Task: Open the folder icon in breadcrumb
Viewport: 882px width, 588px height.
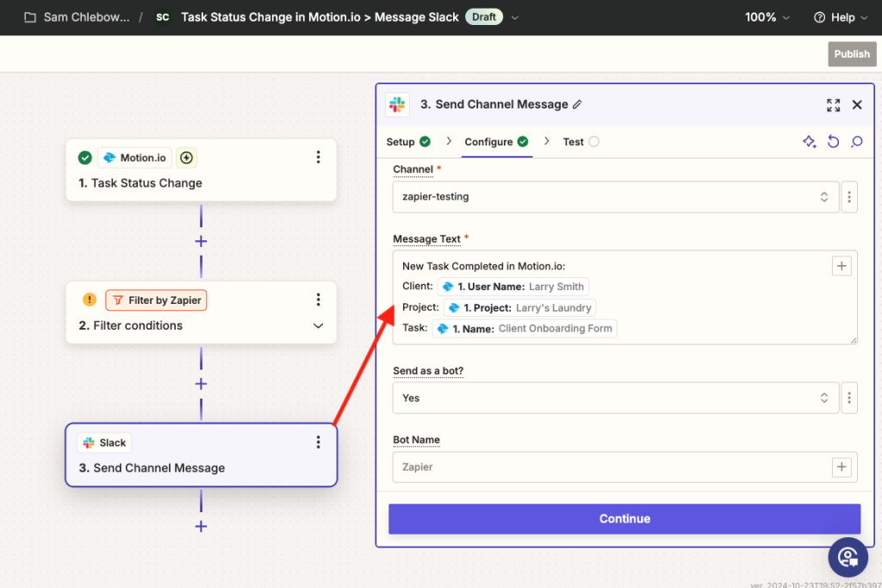Action: tap(30, 17)
